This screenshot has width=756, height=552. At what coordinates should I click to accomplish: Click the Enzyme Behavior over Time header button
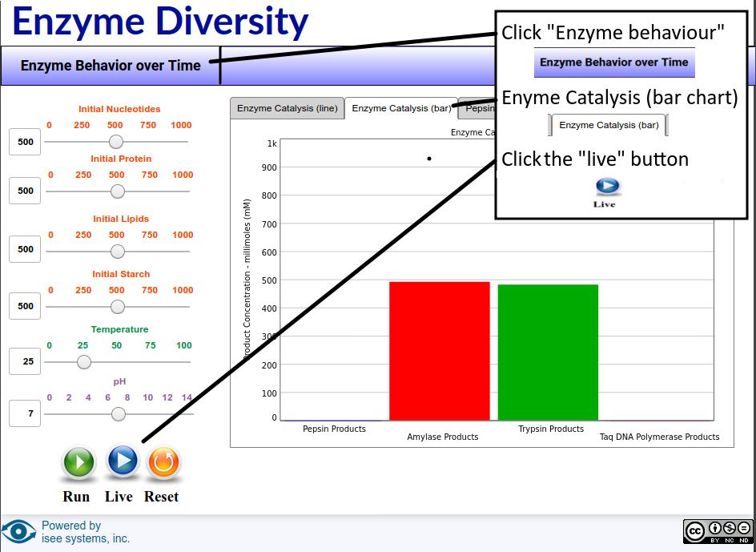[x=111, y=66]
